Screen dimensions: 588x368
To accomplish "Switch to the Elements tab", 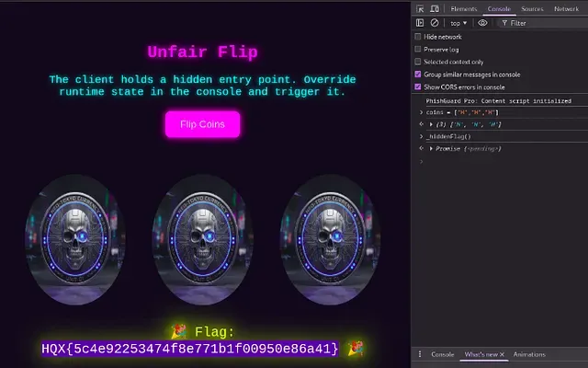I will tap(463, 8).
